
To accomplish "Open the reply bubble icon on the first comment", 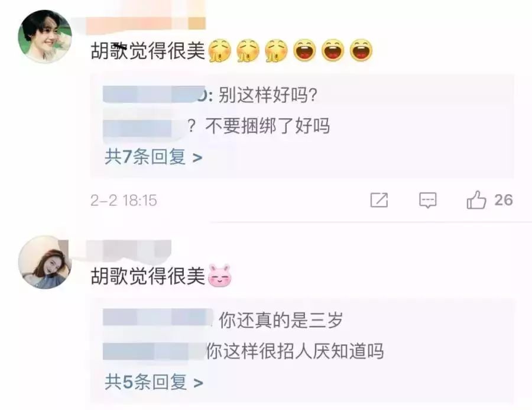I will (427, 200).
